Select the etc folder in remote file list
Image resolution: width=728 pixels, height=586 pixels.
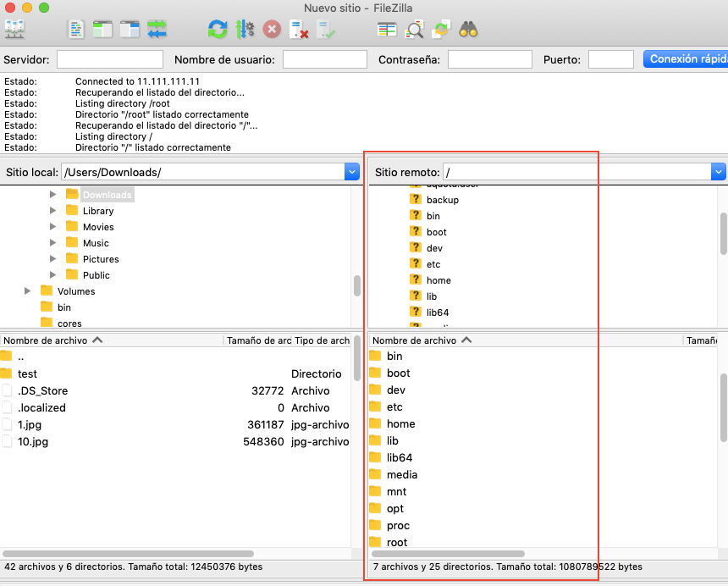point(394,407)
